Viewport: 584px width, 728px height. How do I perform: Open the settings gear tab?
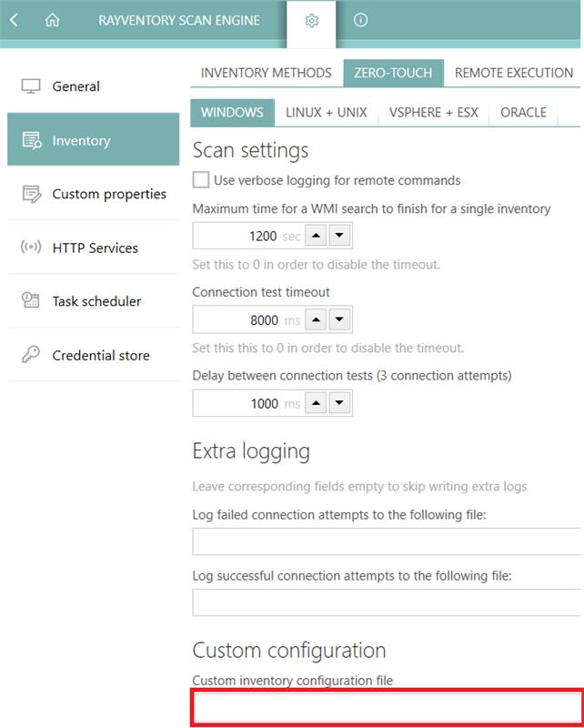(x=311, y=20)
